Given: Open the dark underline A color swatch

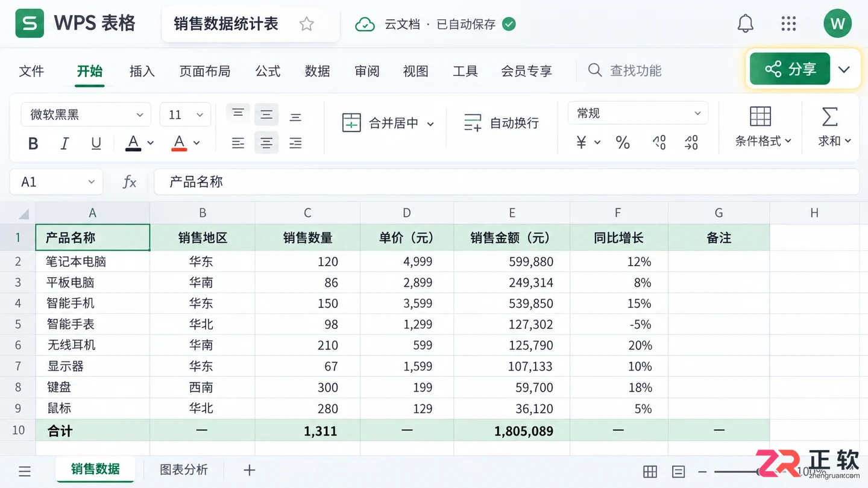Looking at the screenshot, I should (133, 143).
